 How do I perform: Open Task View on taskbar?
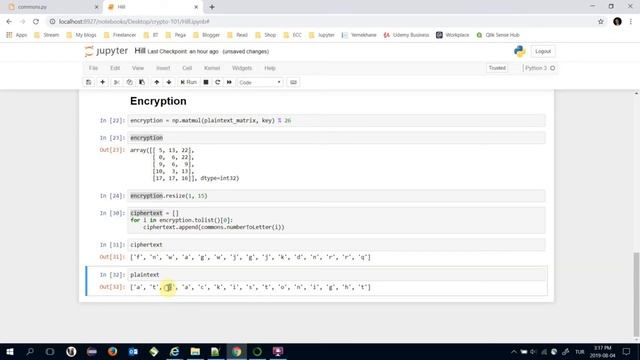[x=50, y=351]
